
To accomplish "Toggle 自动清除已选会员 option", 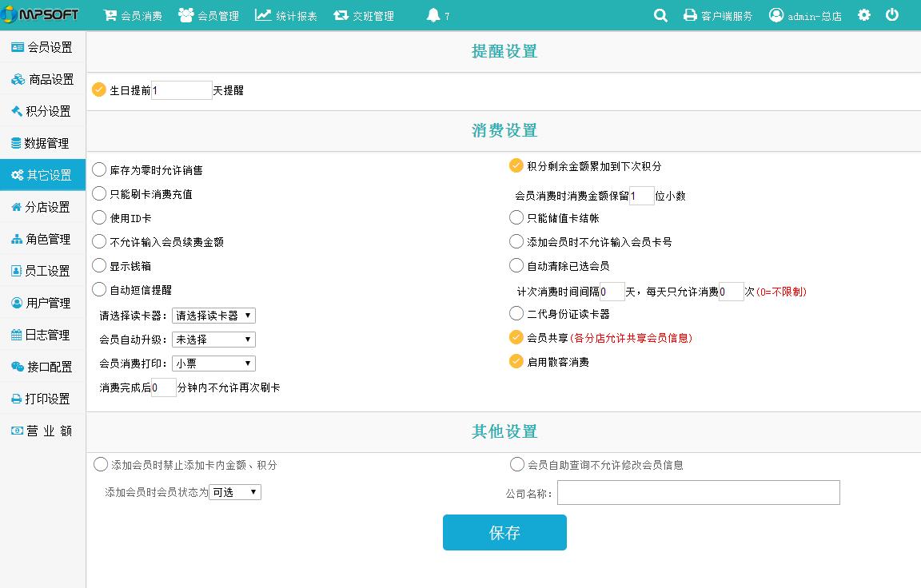I will tap(516, 265).
